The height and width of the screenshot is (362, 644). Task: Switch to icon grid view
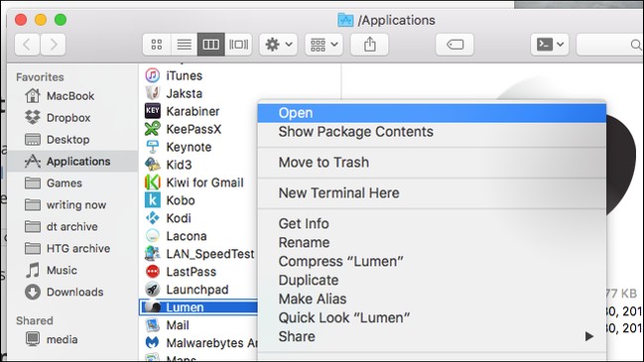[x=157, y=44]
